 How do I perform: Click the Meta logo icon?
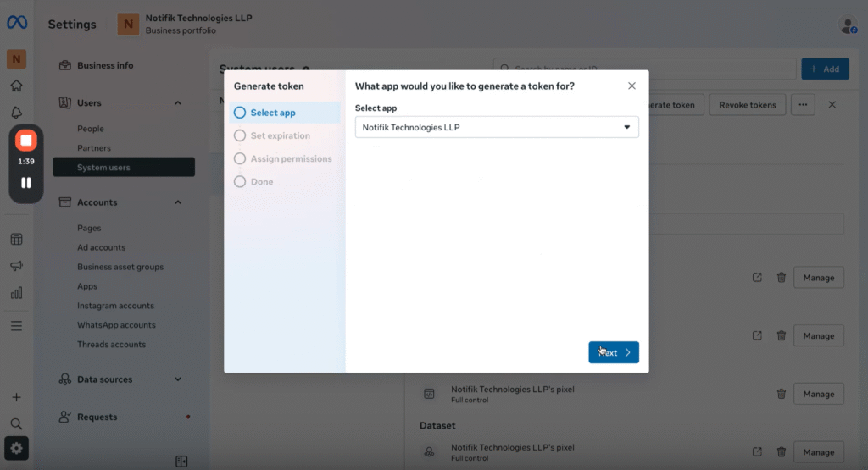[x=17, y=23]
